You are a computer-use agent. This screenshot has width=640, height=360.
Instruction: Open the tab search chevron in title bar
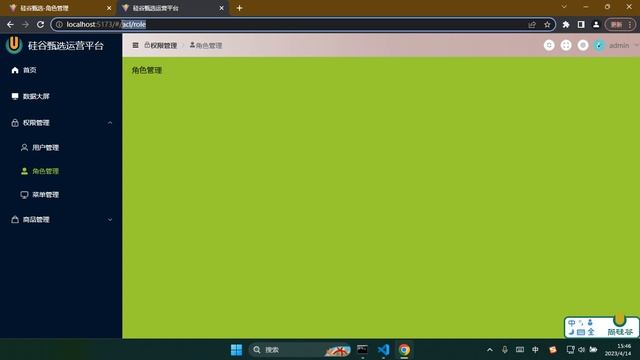point(564,7)
